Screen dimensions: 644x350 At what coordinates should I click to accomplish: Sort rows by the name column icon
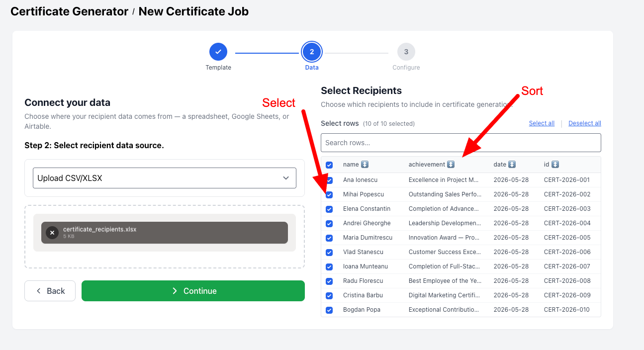pyautogui.click(x=365, y=165)
